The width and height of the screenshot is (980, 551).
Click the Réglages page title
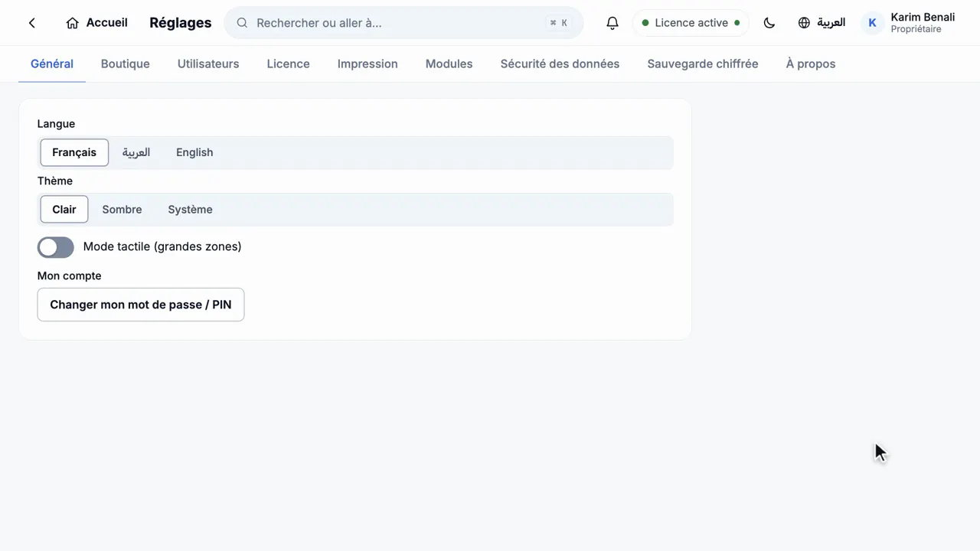tap(181, 23)
